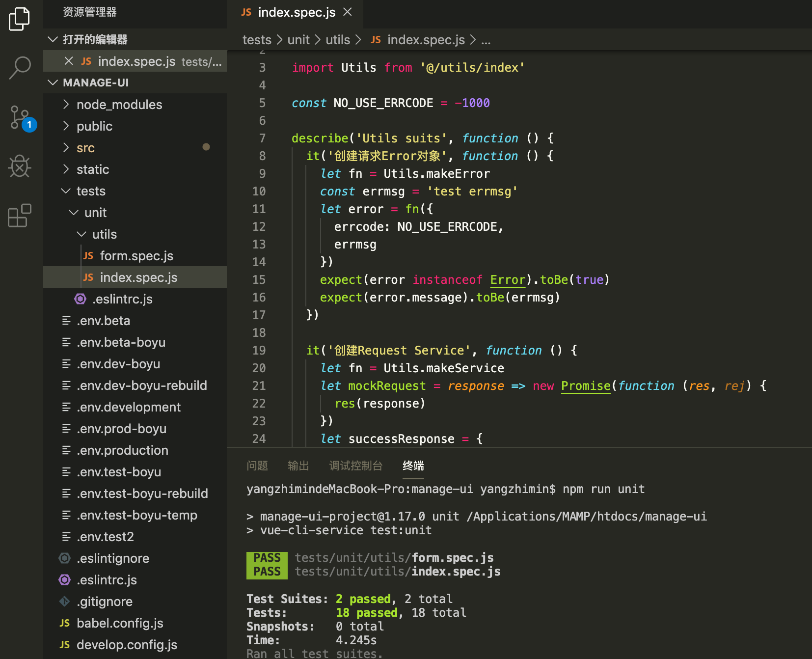This screenshot has width=812, height=659.
Task: Collapse the utils folder
Action: click(x=81, y=234)
